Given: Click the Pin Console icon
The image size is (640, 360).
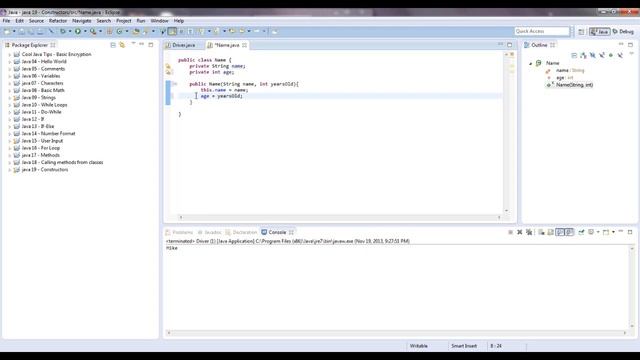Looking at the screenshot, I should pyautogui.click(x=581, y=232).
